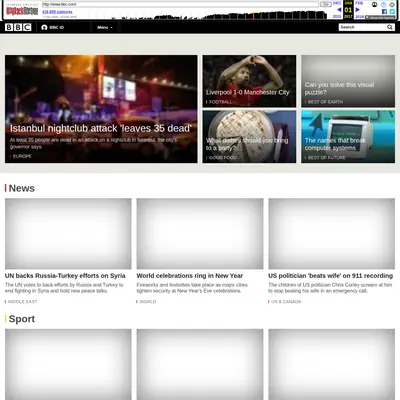Open Istanbul nightclub attack headline
This screenshot has width=400, height=400.
(x=101, y=128)
